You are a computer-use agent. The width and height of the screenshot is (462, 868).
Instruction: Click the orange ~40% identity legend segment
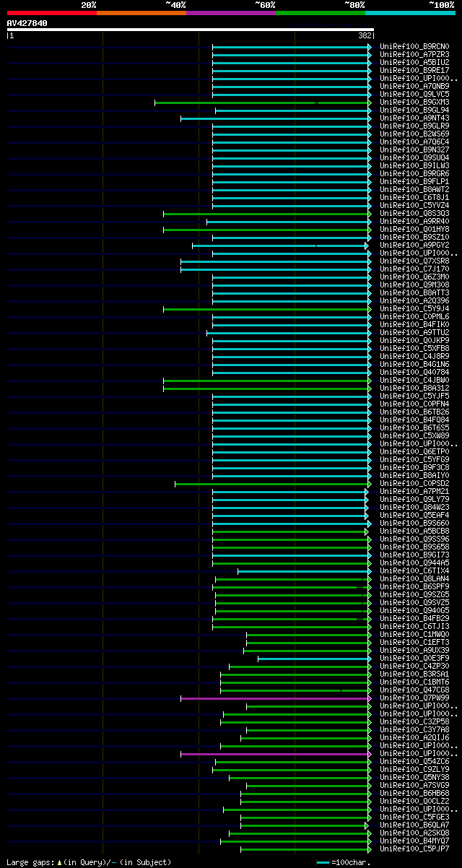pos(141,12)
